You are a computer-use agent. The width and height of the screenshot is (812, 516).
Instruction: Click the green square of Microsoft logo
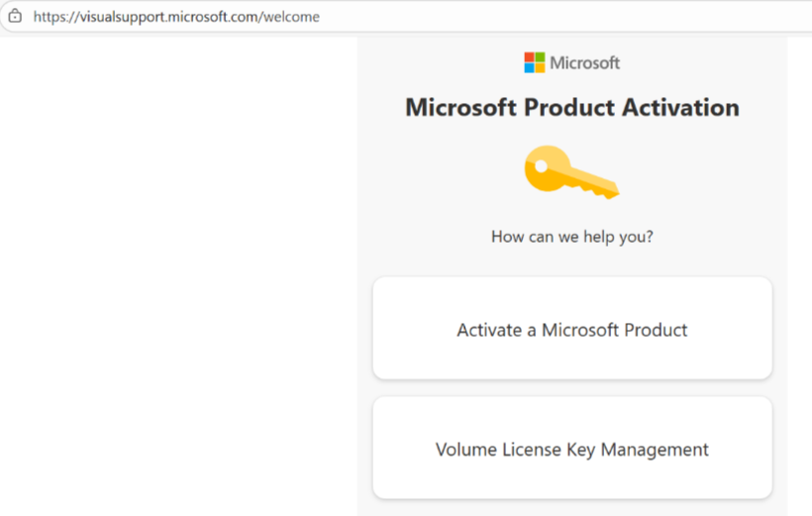[x=540, y=57]
